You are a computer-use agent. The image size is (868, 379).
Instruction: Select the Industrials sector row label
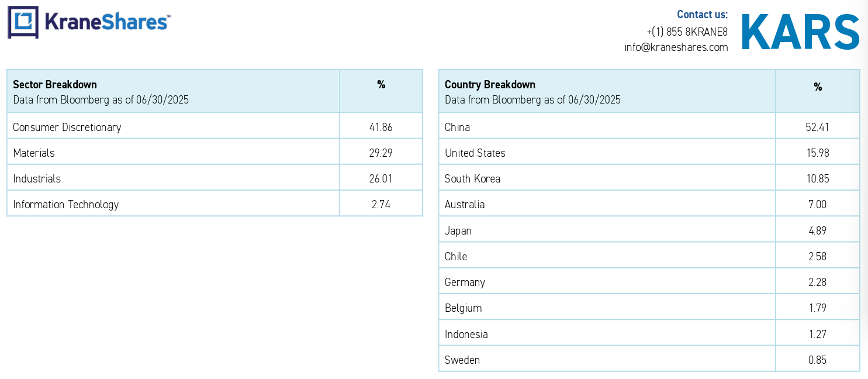(x=37, y=179)
